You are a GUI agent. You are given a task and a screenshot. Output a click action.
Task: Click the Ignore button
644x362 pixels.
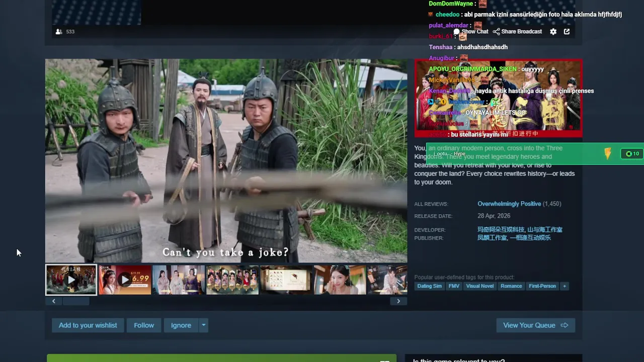(181, 325)
